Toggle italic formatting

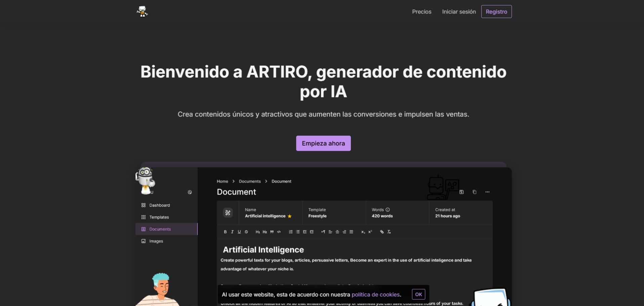[232, 232]
